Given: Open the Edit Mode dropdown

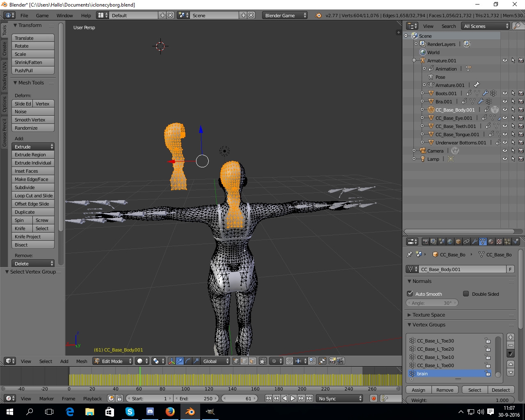Looking at the screenshot, I should click(113, 361).
